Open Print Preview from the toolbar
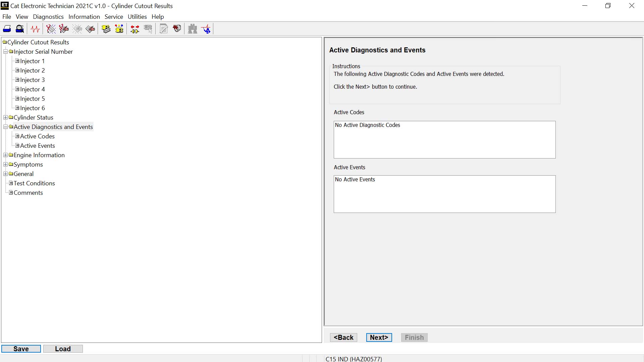The image size is (644, 362). (x=20, y=29)
